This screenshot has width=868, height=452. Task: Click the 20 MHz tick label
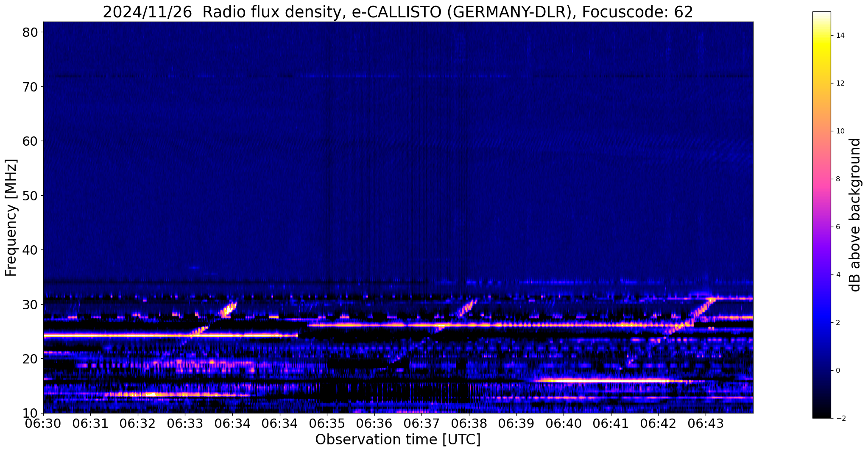coord(31,359)
